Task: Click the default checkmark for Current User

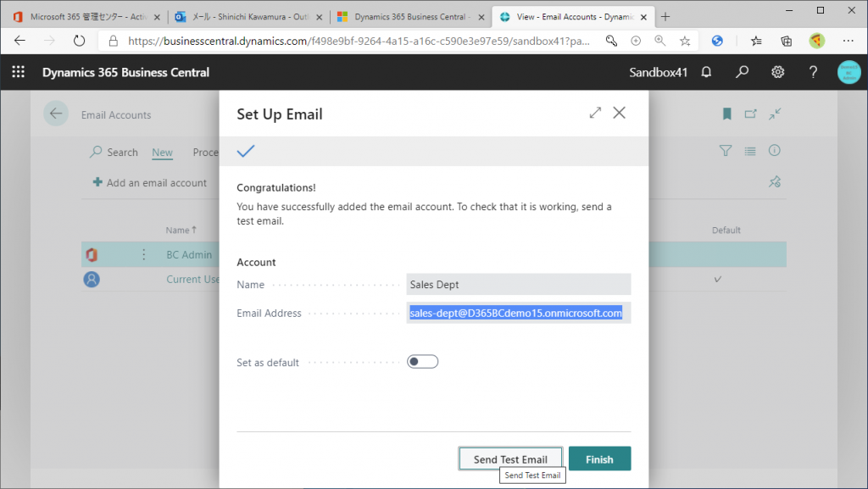Action: 717,280
